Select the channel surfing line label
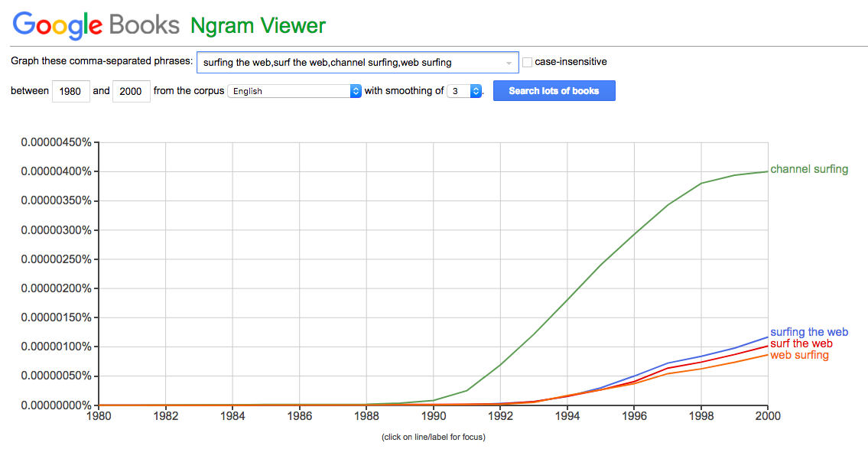Viewport: 868px width, 459px height. [809, 169]
